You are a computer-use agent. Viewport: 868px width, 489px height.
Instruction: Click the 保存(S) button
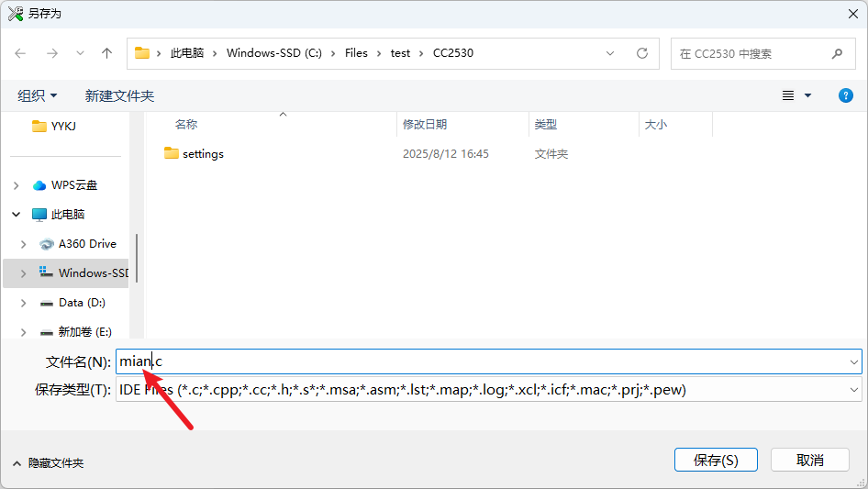point(716,461)
